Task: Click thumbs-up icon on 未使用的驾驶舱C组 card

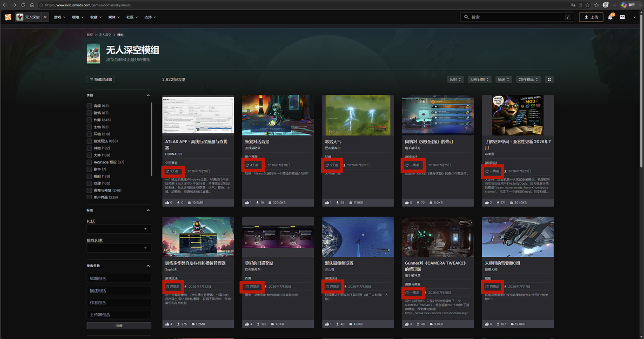Action: (x=487, y=324)
